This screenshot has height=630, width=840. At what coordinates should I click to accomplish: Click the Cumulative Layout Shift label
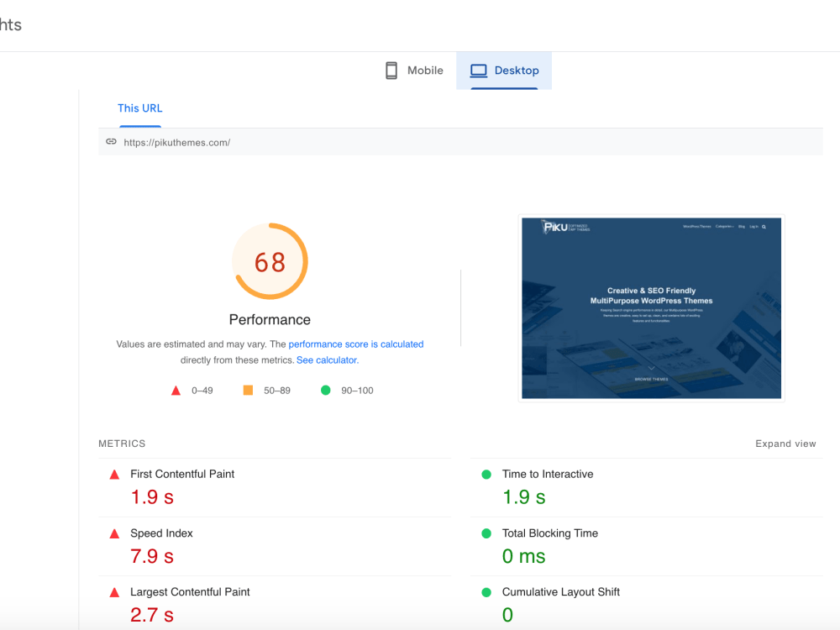tap(561, 592)
